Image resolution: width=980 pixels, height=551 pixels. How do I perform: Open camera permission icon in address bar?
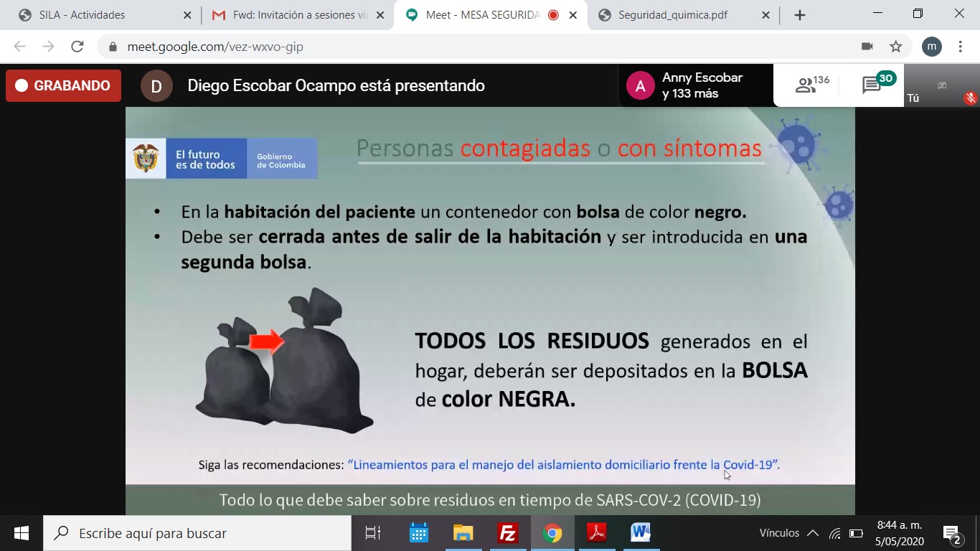click(x=867, y=47)
